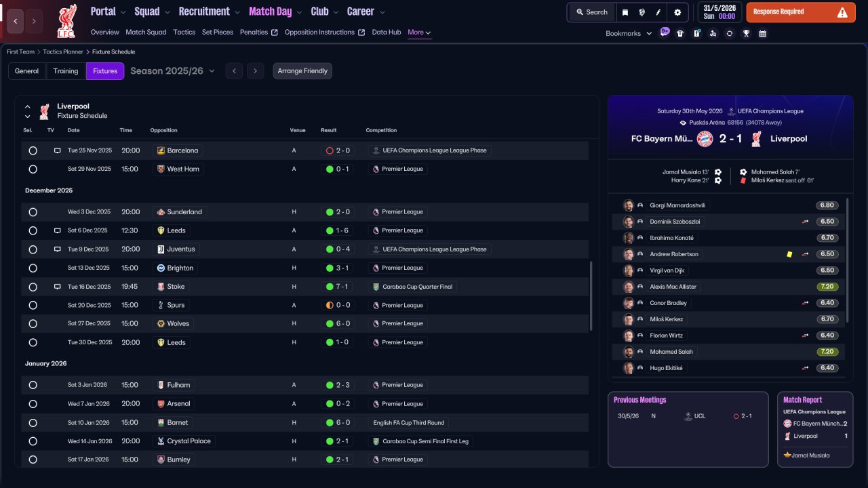Click the Liverpool badge beside the 2 - 1 score

[757, 139]
